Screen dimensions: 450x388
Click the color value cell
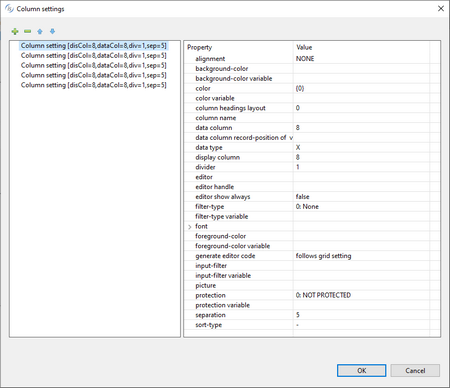tap(361, 88)
